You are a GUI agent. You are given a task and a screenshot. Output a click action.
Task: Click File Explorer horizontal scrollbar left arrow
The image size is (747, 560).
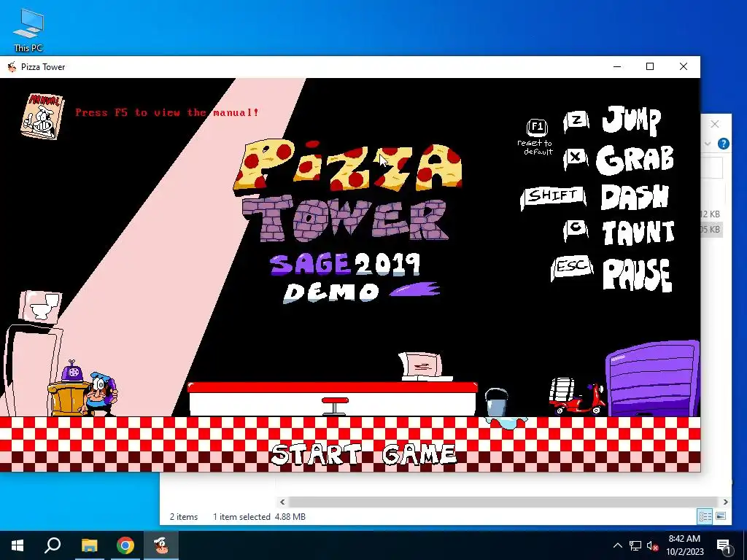[282, 502]
